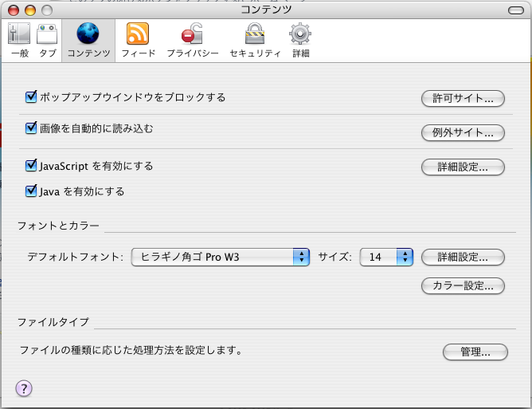The width and height of the screenshot is (532, 409).
Task: Disable ポップアップウインドウをブロックする checkbox
Action: click(32, 97)
